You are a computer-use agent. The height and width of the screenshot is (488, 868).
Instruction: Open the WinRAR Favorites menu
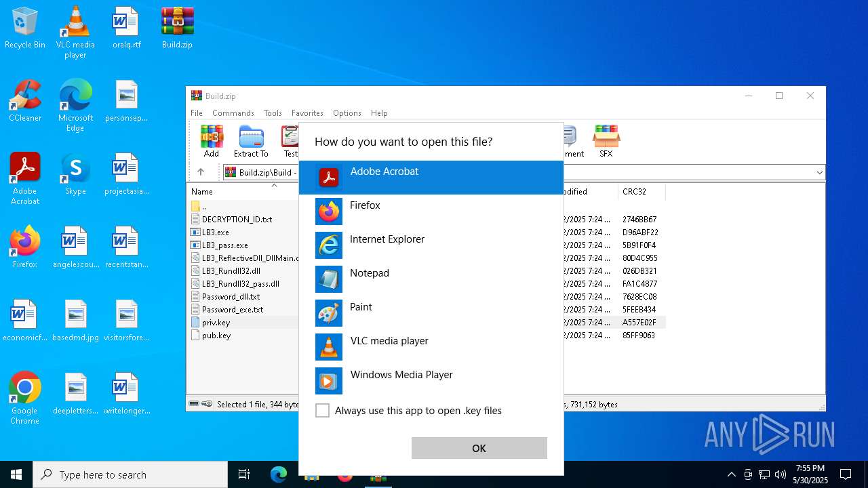[307, 113]
